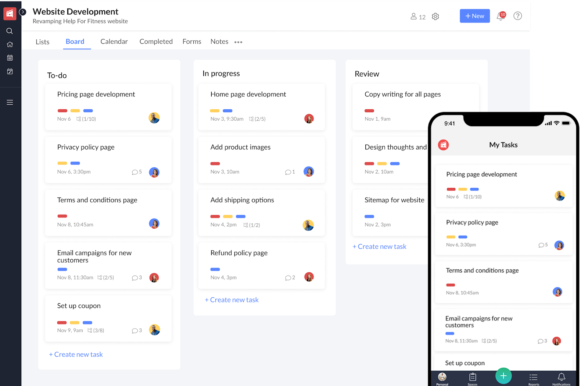588x386 pixels.
Task: Open the tasks planner icon in the sidebar
Action: click(x=10, y=71)
